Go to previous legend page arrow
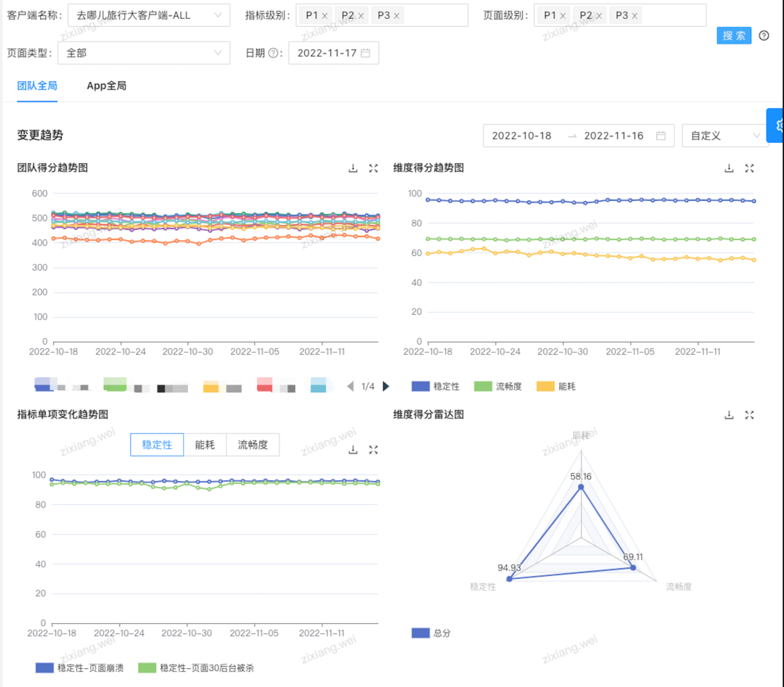Viewport: 784px width, 687px height. tap(351, 386)
